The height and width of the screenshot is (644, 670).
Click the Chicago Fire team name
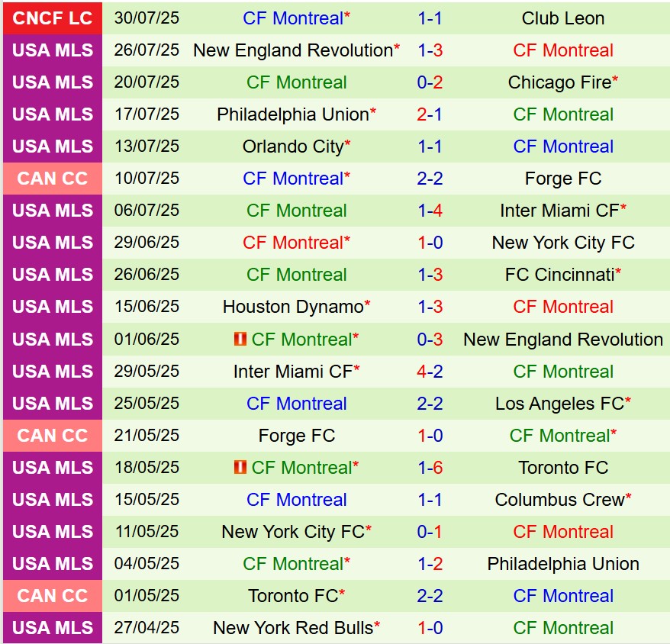[x=559, y=82]
